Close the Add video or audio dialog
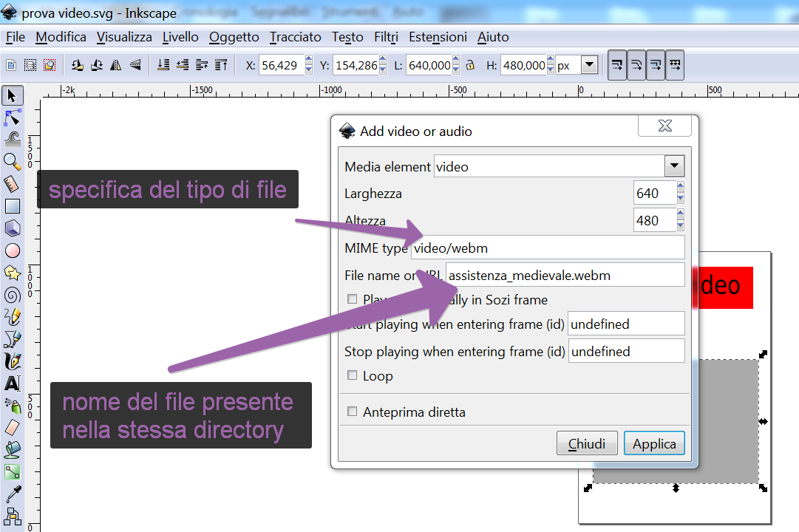 point(664,126)
